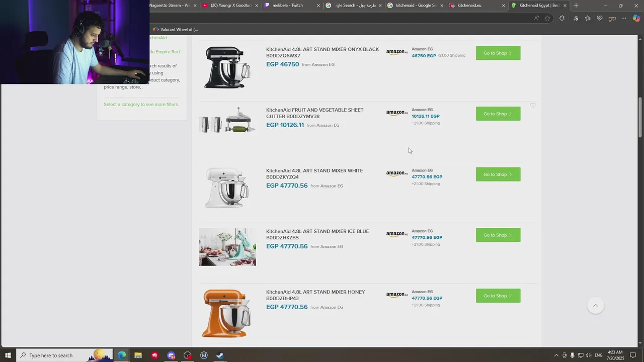
Task: Close the melibela - Twitch tab
Action: [318, 6]
